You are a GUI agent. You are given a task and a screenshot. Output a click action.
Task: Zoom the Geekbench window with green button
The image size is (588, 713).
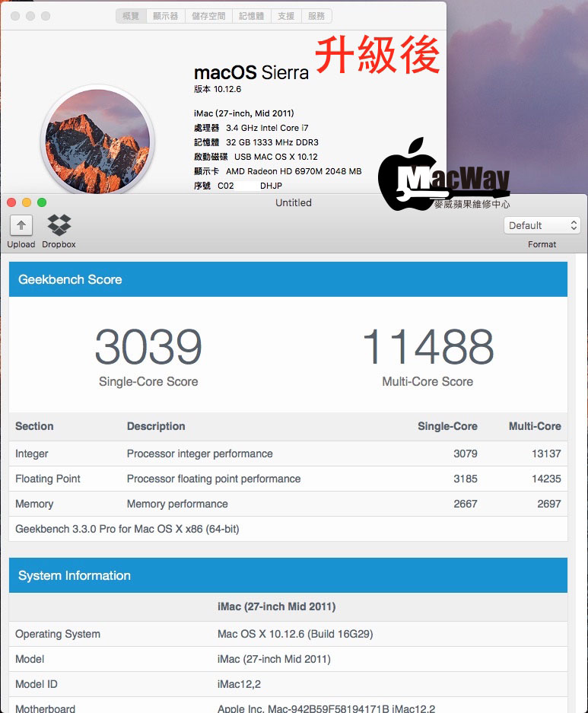tap(42, 202)
